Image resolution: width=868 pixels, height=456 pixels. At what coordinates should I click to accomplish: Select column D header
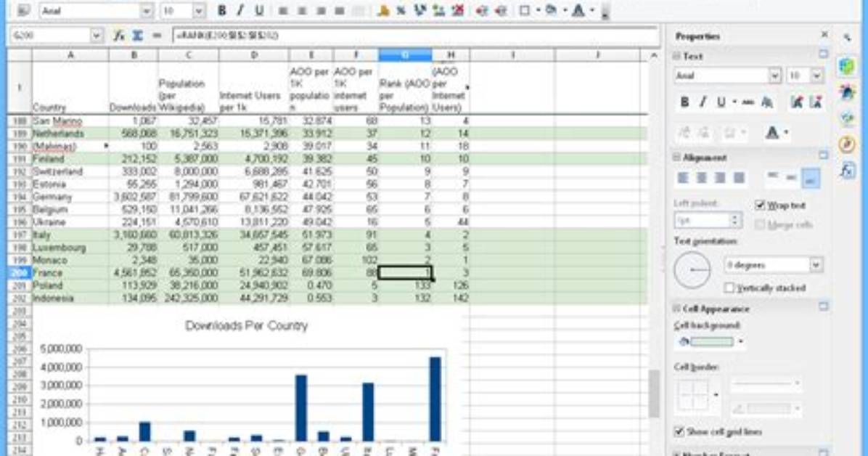(x=253, y=55)
